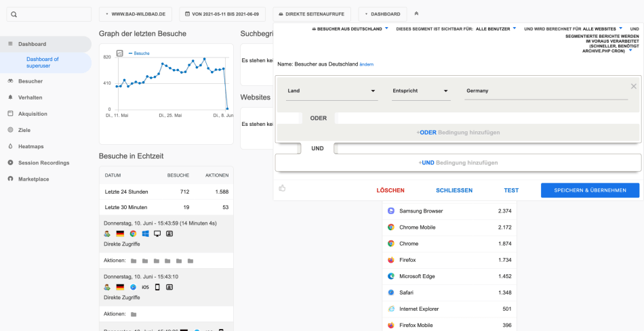Click the Firefox icon in the Firefox row
644x331 pixels.
[x=391, y=260]
